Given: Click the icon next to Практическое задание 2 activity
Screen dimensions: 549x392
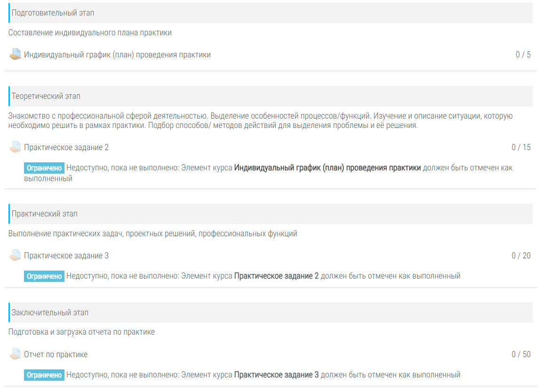Looking at the screenshot, I should [x=15, y=147].
